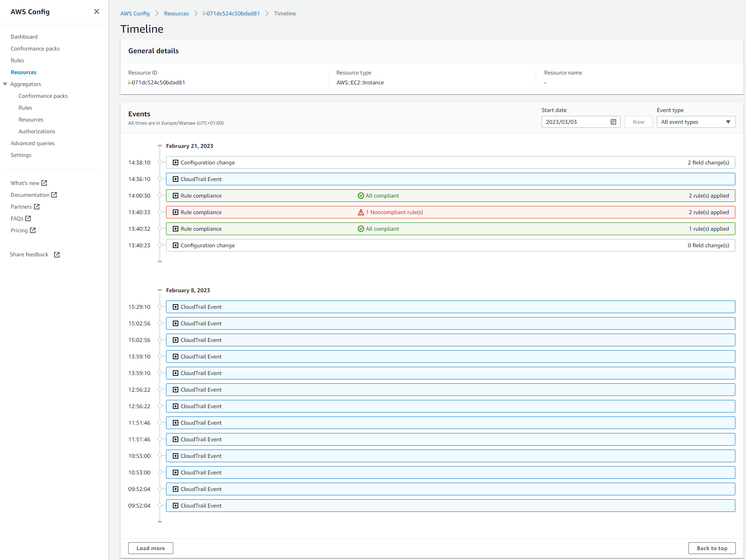Open the Start date calendar picker icon
The height and width of the screenshot is (560, 746).
pyautogui.click(x=613, y=122)
